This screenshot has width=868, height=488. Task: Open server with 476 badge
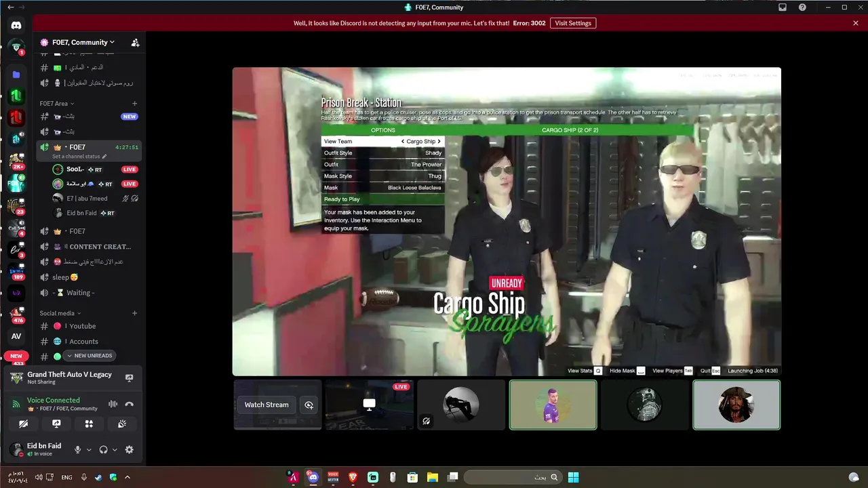click(x=16, y=314)
